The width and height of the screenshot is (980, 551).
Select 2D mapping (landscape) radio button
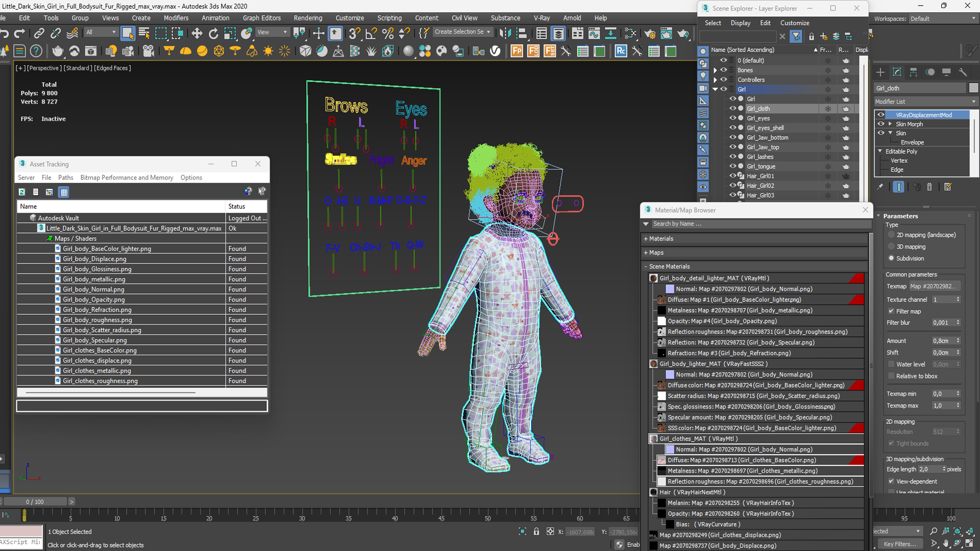coord(891,235)
